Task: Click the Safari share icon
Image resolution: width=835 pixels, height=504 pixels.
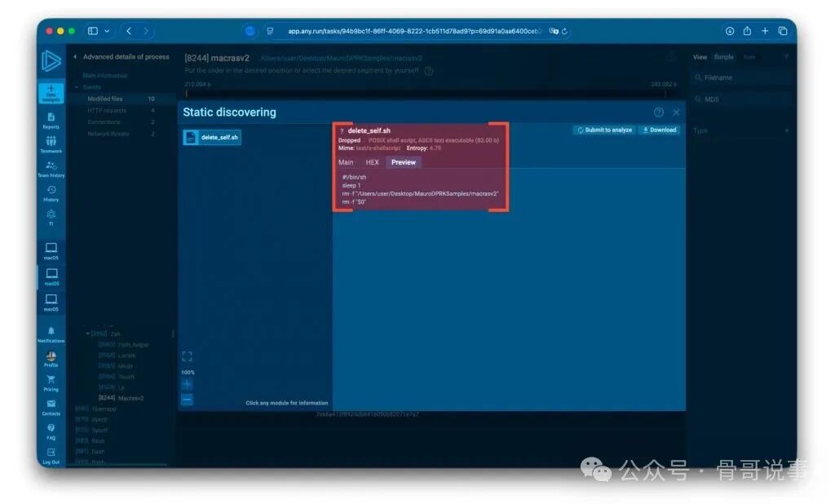Action: (747, 31)
